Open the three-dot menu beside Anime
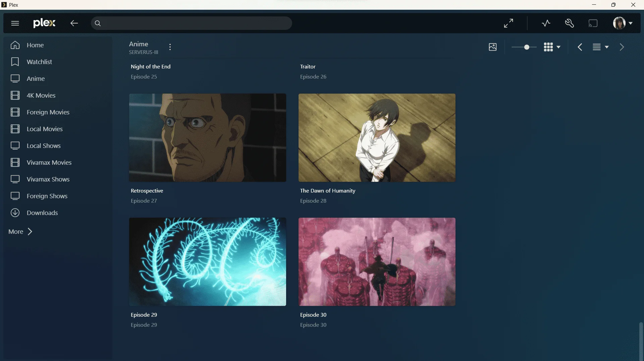This screenshot has width=644, height=361. point(170,47)
